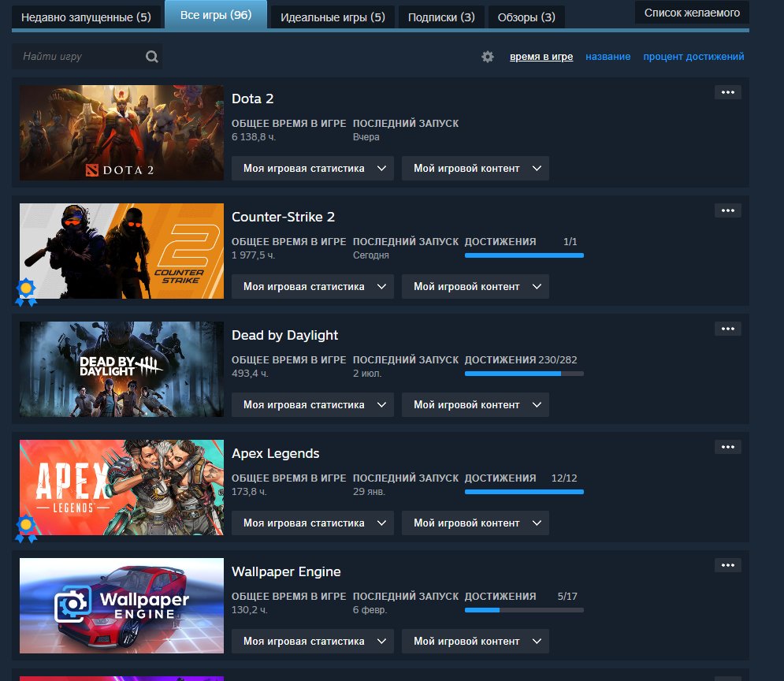The image size is (784, 681).
Task: Open the Apex Legends title link
Action: tap(276, 453)
